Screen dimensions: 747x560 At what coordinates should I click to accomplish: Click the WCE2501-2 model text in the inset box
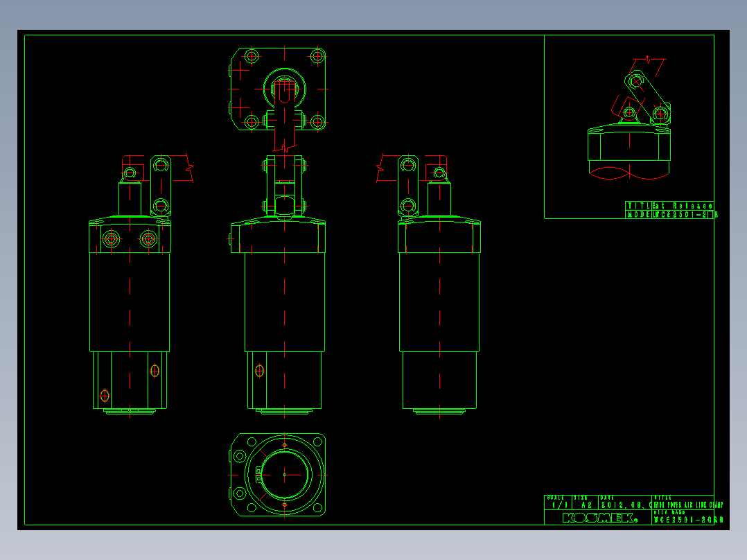coord(680,215)
